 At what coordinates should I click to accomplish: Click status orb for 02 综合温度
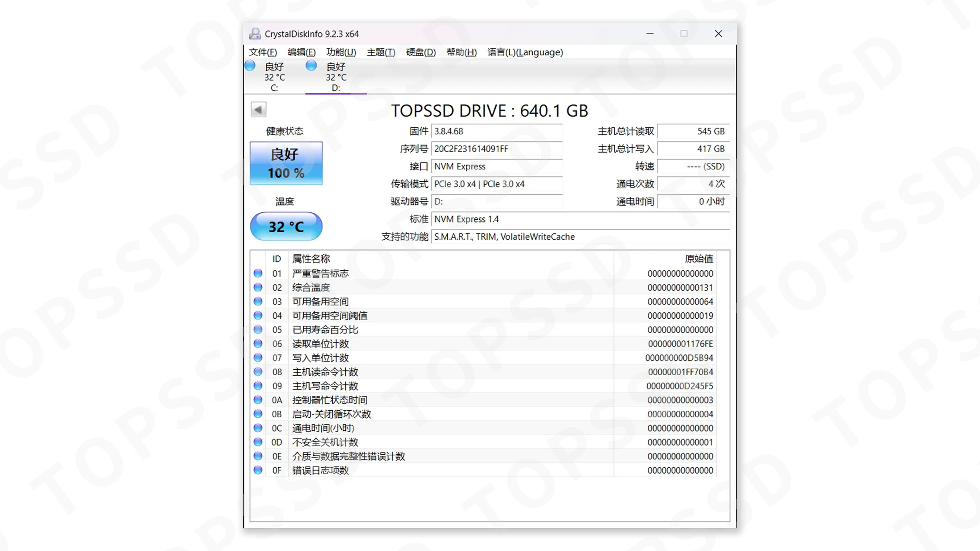pyautogui.click(x=258, y=287)
